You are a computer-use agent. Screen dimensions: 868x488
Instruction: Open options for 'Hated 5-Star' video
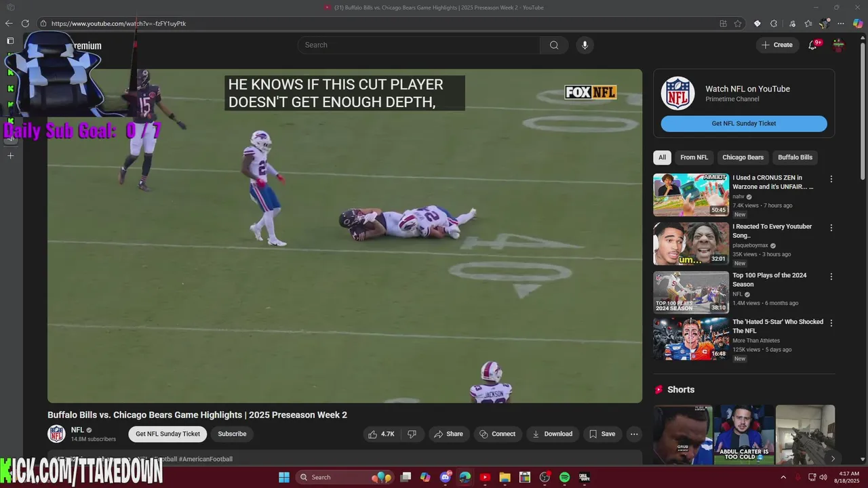(x=831, y=323)
